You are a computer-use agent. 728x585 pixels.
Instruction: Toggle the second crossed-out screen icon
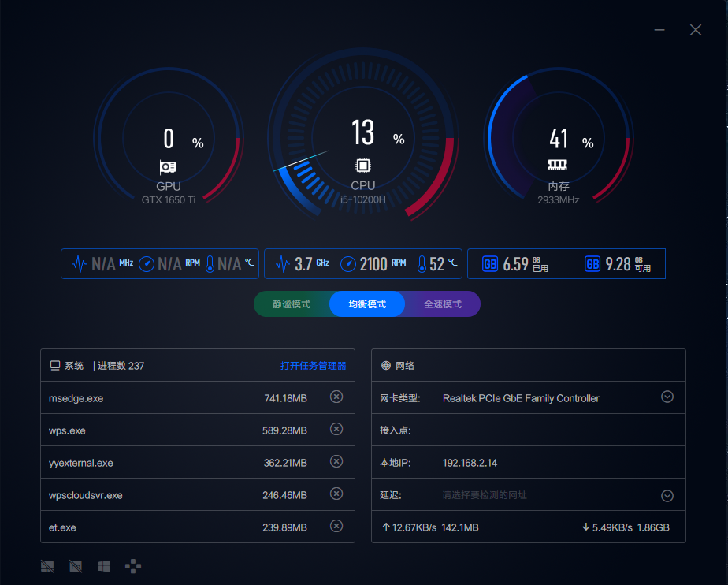pyautogui.click(x=76, y=566)
